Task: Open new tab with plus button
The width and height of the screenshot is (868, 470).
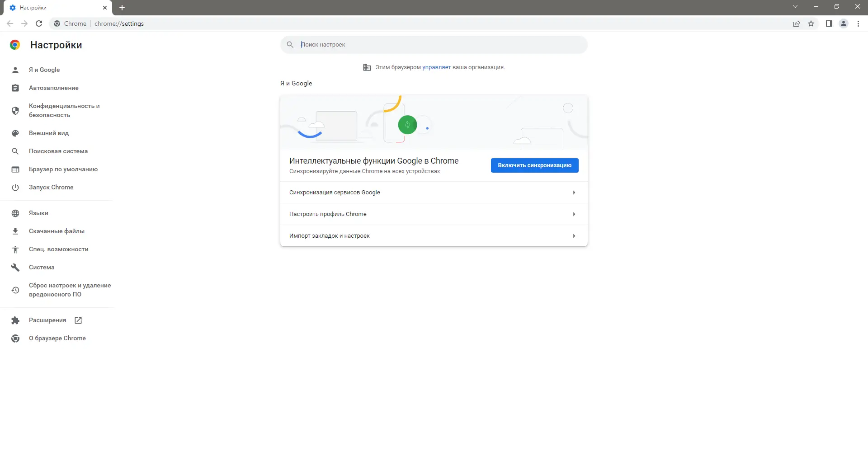Action: click(122, 8)
